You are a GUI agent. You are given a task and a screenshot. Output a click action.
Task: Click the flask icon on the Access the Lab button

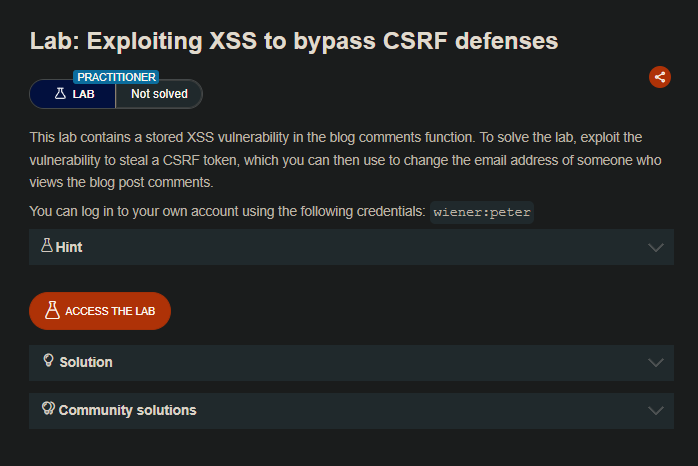pyautogui.click(x=52, y=310)
